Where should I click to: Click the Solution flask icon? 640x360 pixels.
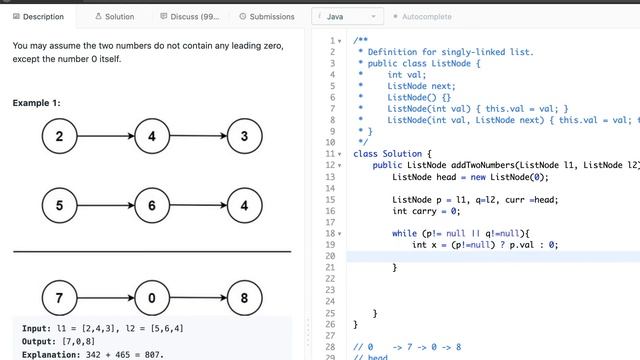pos(98,16)
